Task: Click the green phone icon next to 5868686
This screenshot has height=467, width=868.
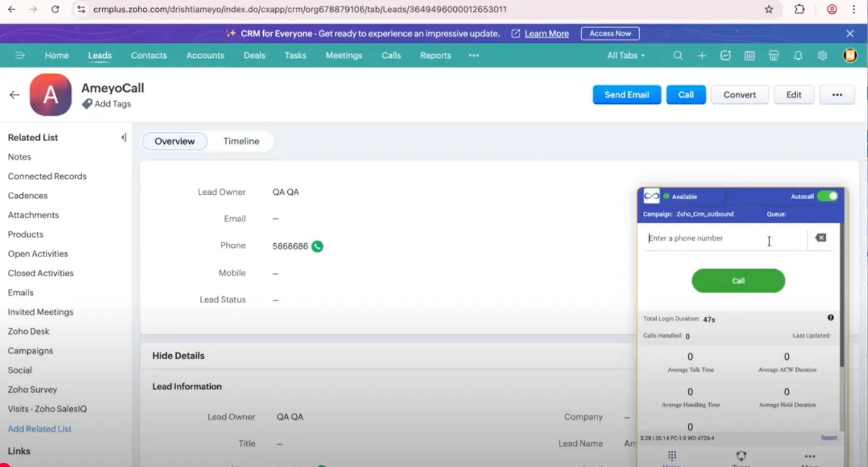Action: click(x=318, y=246)
